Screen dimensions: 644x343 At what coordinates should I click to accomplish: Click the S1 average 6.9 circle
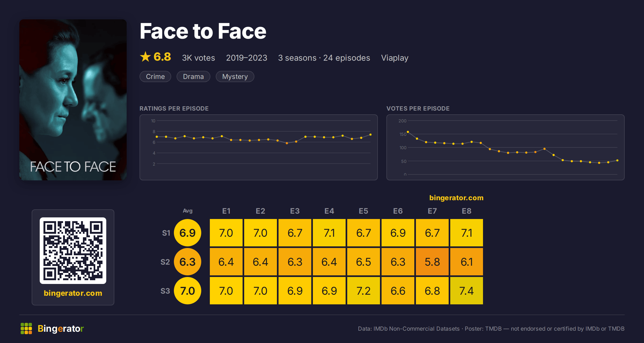pos(188,233)
